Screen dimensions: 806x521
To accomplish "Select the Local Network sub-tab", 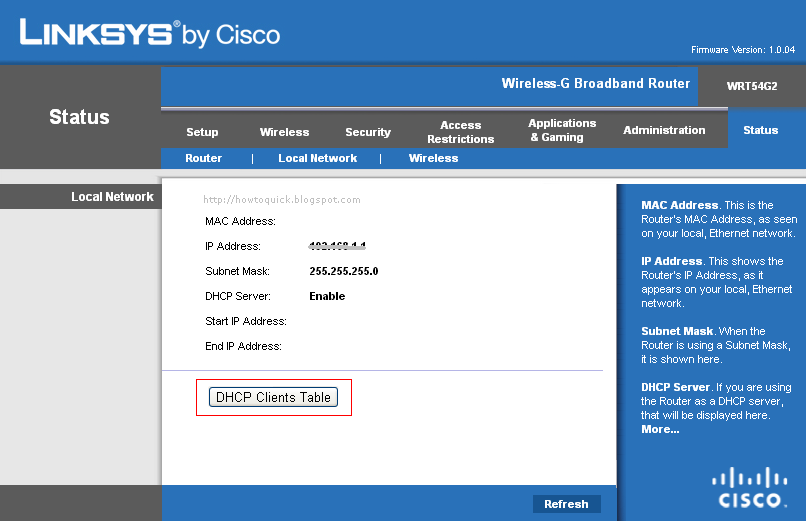I will pos(318,158).
